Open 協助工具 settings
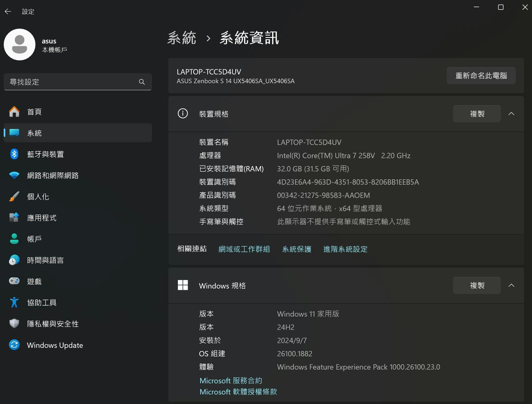The width and height of the screenshot is (532, 404). tap(78, 302)
